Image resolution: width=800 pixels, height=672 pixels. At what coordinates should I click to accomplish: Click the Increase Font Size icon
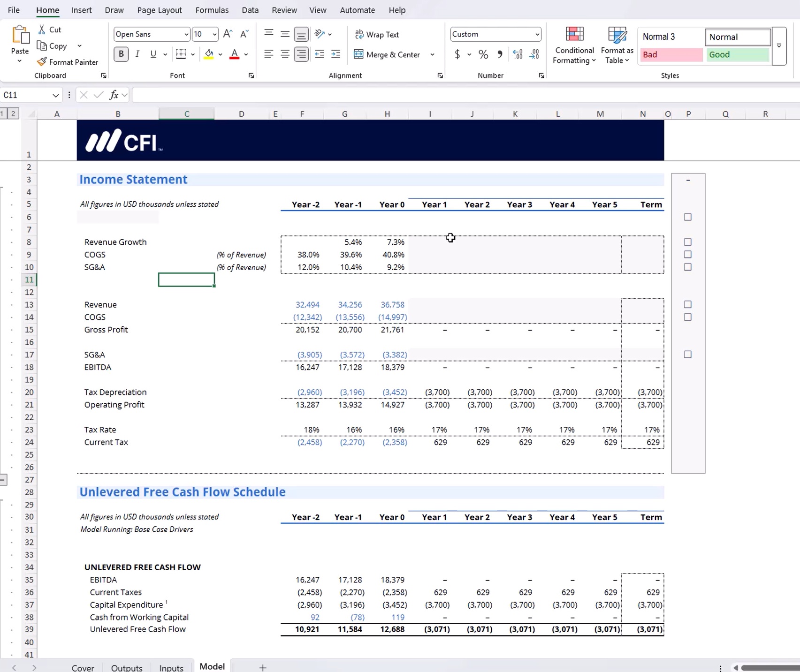click(228, 34)
